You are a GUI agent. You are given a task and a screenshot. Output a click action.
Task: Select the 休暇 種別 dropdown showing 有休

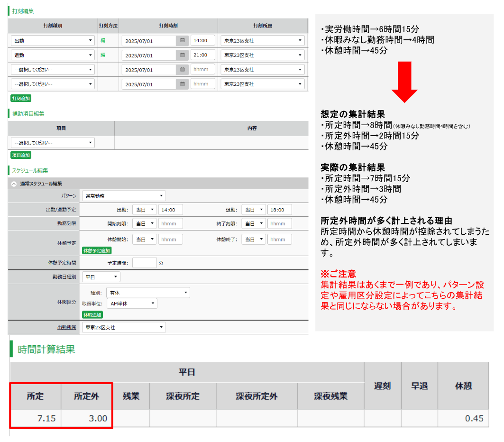(147, 293)
